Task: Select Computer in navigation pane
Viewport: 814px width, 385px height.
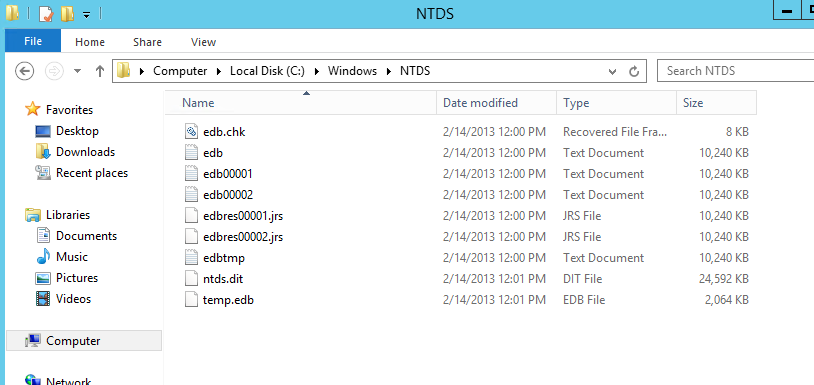Action: (x=73, y=340)
